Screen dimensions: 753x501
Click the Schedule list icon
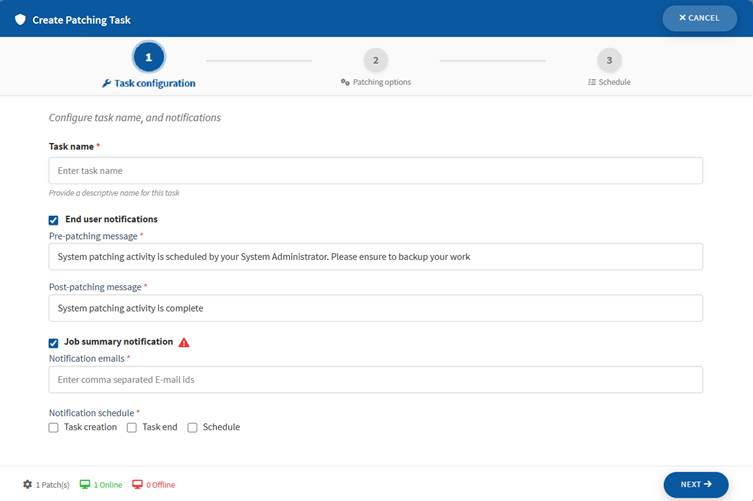pos(592,82)
